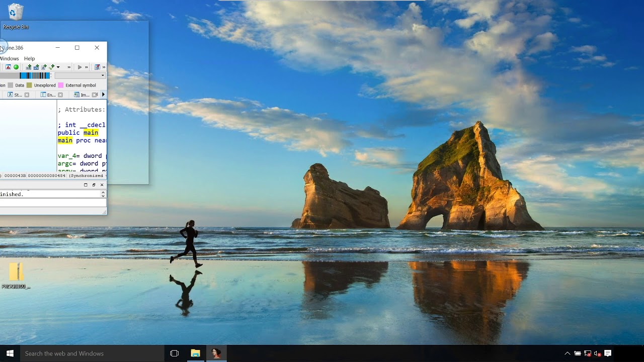This screenshot has height=362, width=644.
Task: Start the debugger with the play icon
Action: [x=79, y=67]
